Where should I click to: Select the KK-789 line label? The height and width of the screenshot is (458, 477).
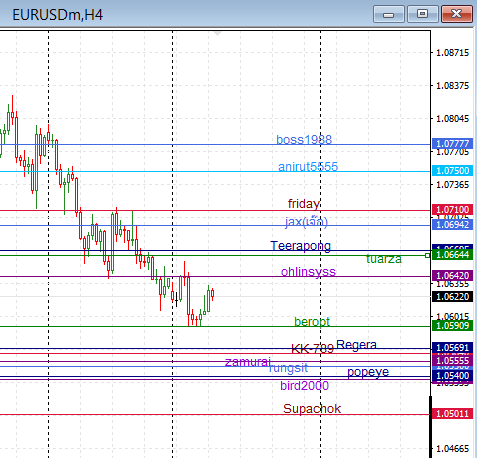coord(312,349)
